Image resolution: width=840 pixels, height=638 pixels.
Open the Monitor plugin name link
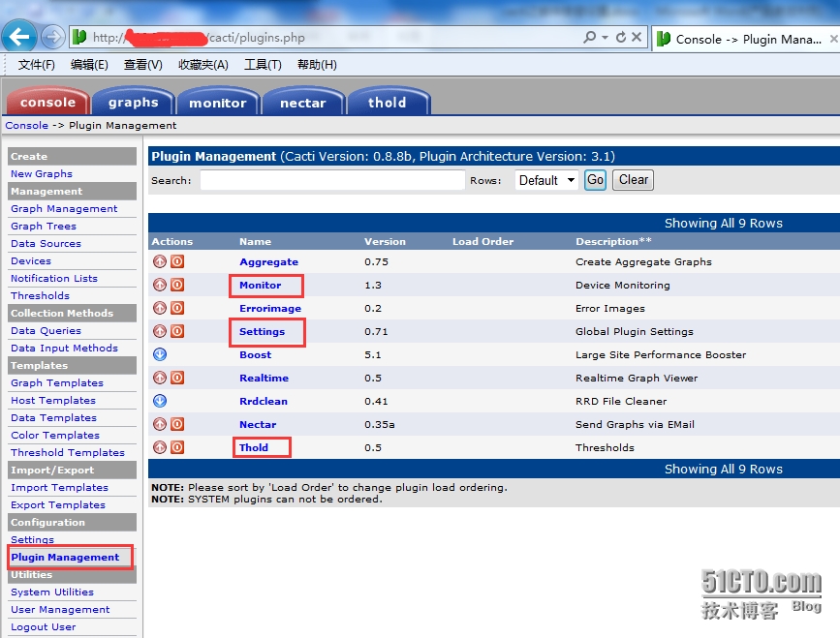coord(260,285)
